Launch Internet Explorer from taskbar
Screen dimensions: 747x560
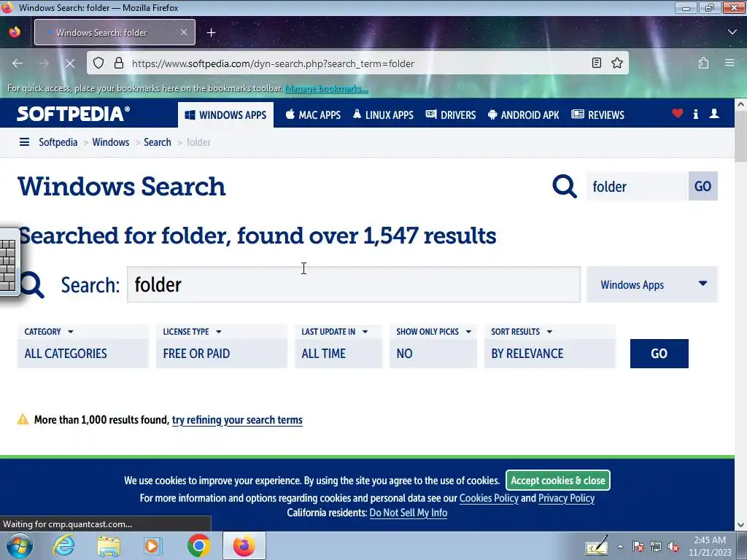[x=64, y=545]
